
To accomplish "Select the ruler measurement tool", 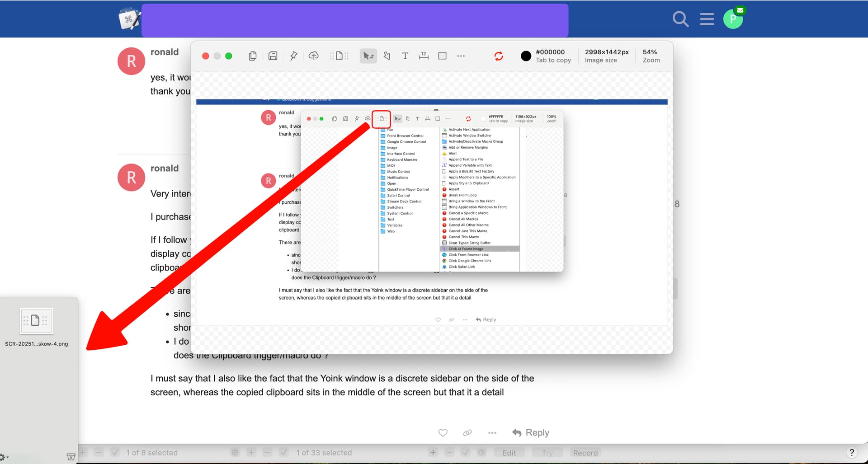I will coord(424,56).
